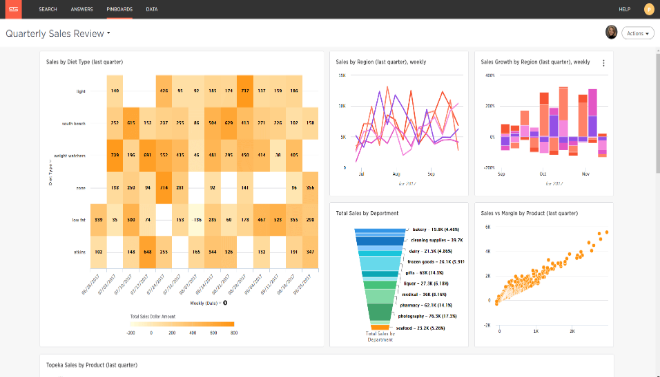Click the page's vertical scrollbar
The image size is (660, 377).
coord(657,114)
